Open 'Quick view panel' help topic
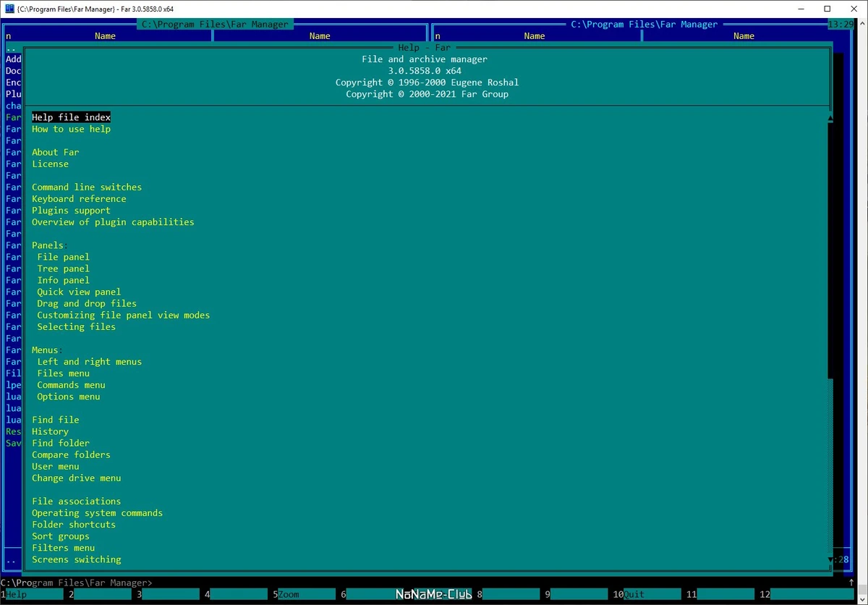This screenshot has height=605, width=868. [79, 292]
